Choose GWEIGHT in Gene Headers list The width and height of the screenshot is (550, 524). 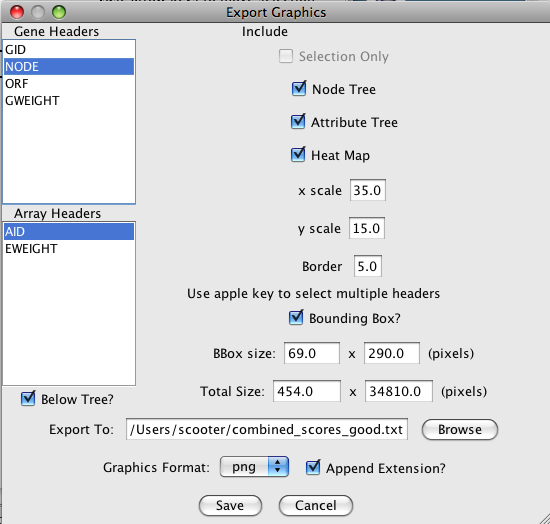tap(69, 101)
